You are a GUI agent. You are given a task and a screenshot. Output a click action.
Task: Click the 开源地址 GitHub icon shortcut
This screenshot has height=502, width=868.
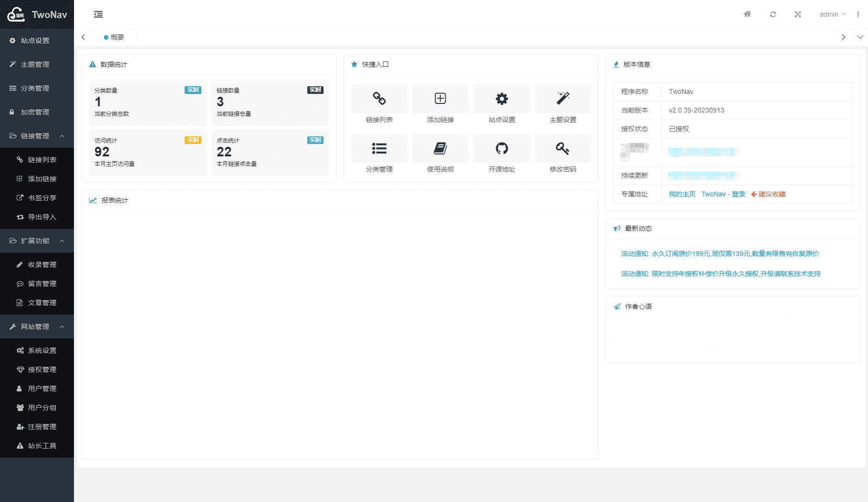pos(502,148)
